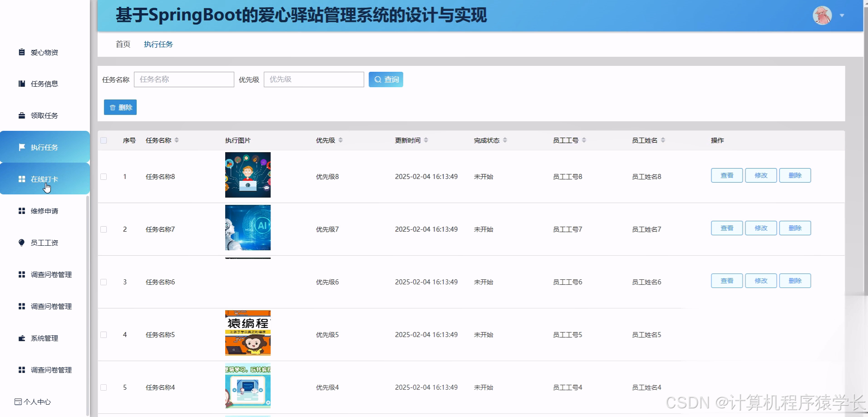Select the 执行任务 flag icon in sidebar
This screenshot has height=417, width=868.
pos(21,147)
